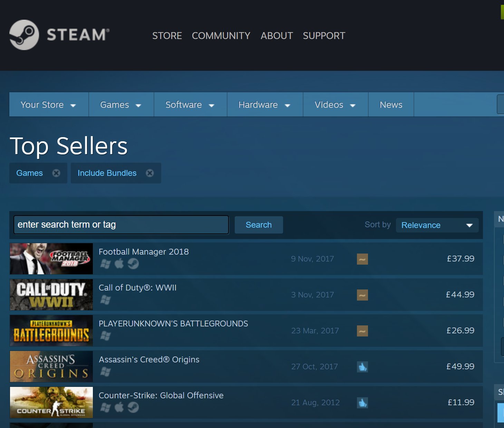This screenshot has height=428, width=504.
Task: Click the 3 Nov, 2017 release date
Action: coord(312,295)
